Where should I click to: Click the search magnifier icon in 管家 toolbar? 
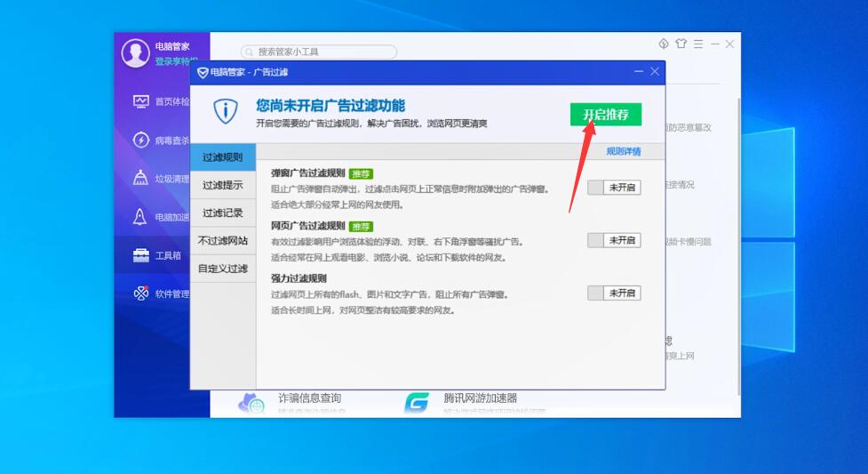tap(249, 52)
